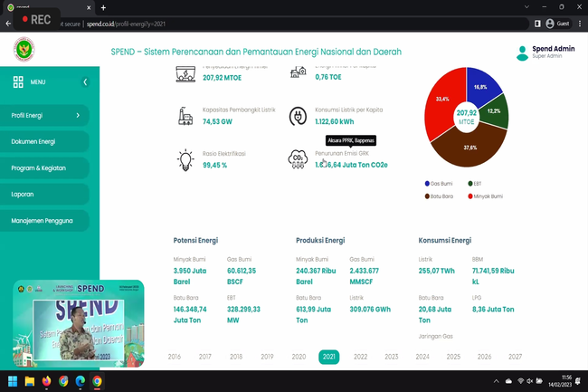Toggle EBT legend entry in chart

point(476,183)
